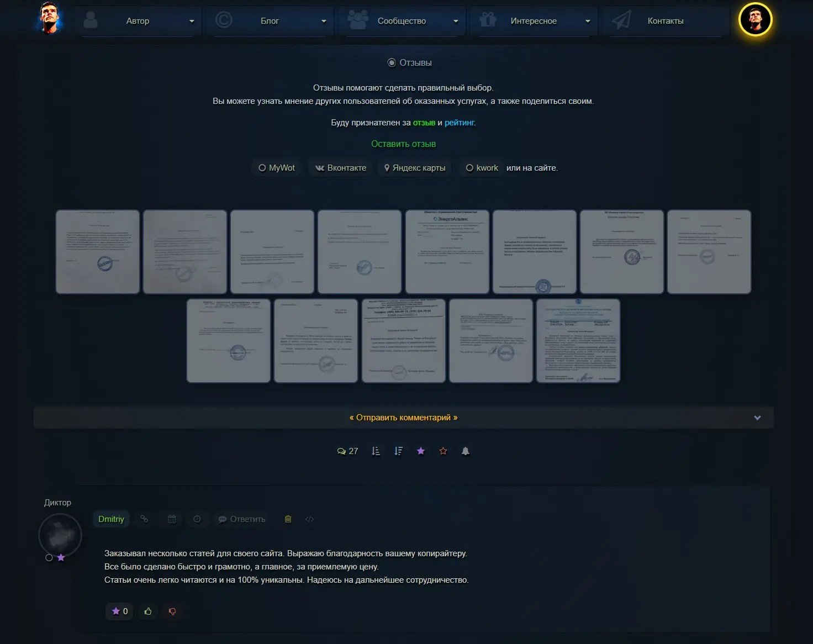The width and height of the screenshot is (813, 644).
Task: Dislike Dmitriy's comment with thumbs down
Action: (172, 611)
